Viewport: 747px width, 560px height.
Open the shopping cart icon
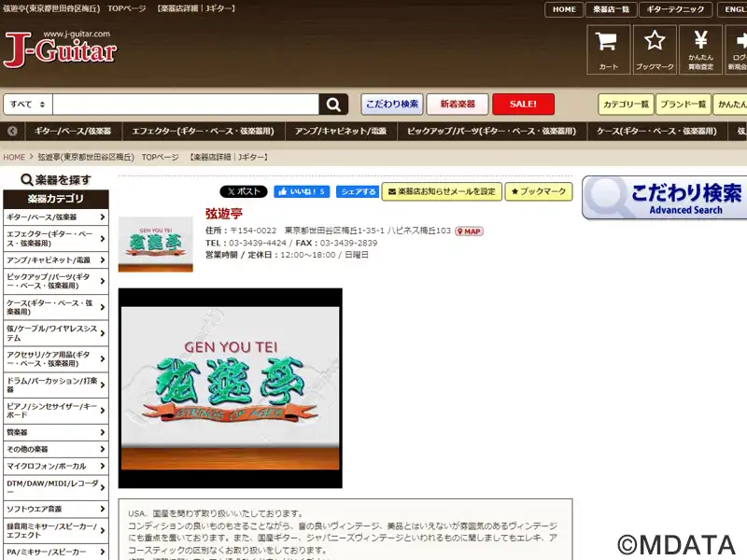click(x=609, y=49)
